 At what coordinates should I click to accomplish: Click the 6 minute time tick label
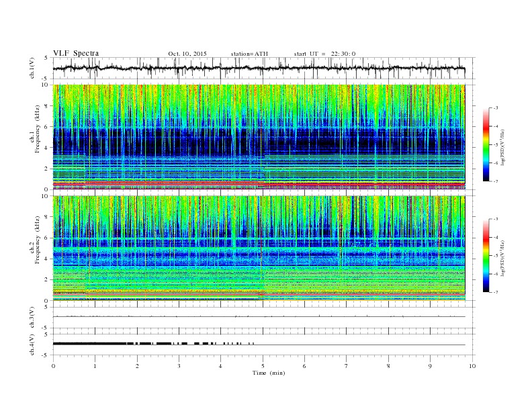pos(305,366)
